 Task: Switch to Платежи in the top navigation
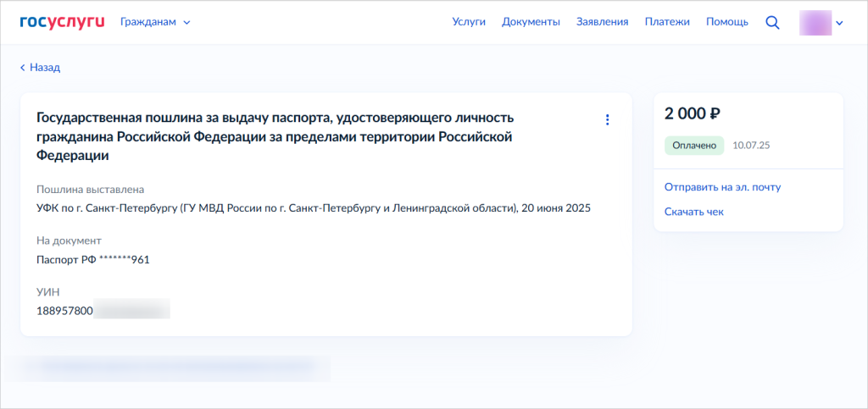[x=667, y=22]
